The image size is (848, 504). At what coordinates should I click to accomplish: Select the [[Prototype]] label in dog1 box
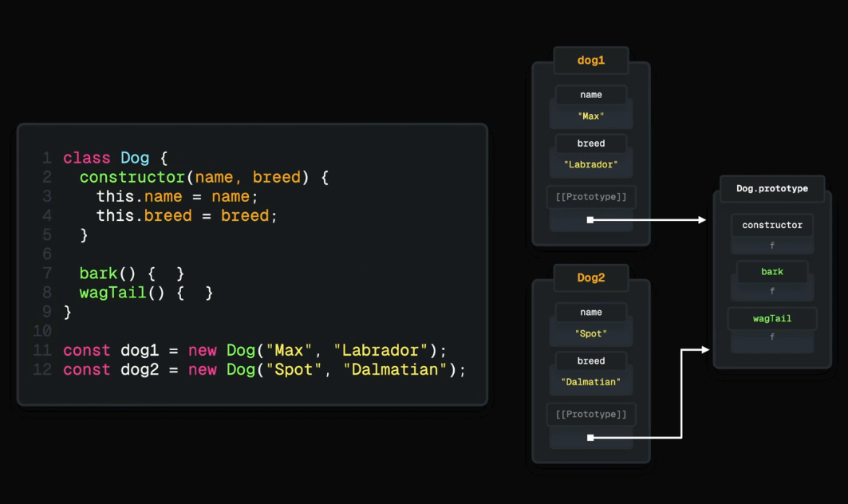click(x=590, y=197)
